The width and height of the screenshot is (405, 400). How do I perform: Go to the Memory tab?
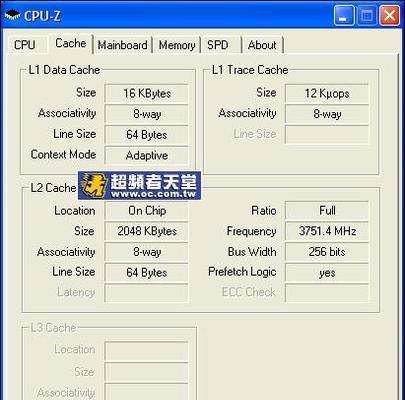pos(177,45)
